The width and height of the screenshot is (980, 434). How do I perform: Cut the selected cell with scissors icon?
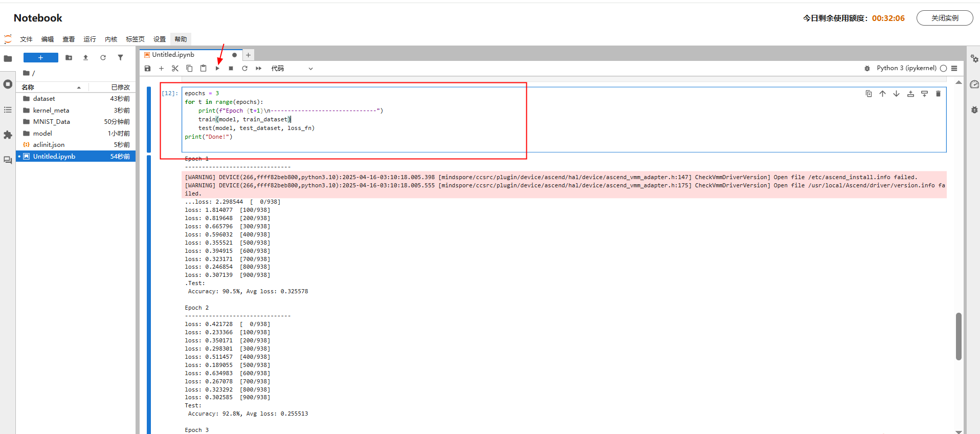pyautogui.click(x=175, y=68)
